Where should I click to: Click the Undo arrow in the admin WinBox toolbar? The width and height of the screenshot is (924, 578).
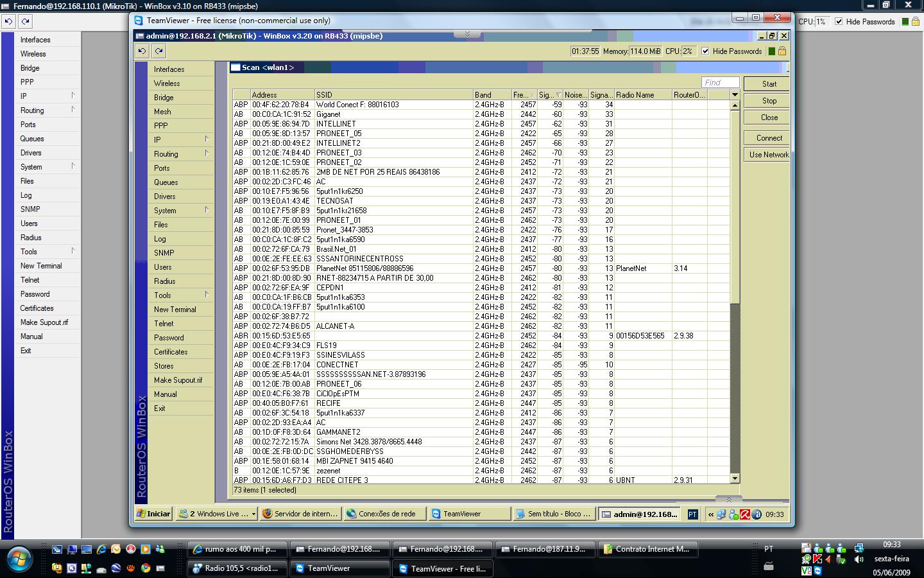(142, 51)
